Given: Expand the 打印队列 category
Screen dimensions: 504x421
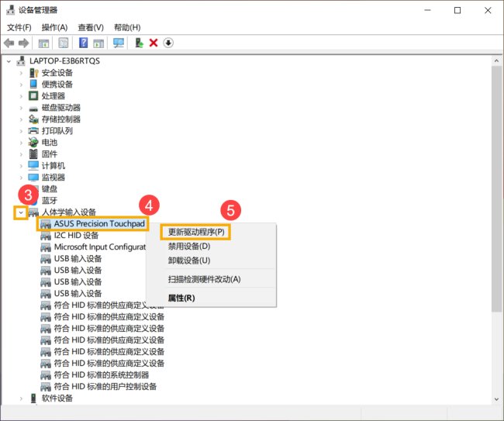Looking at the screenshot, I should [21, 131].
